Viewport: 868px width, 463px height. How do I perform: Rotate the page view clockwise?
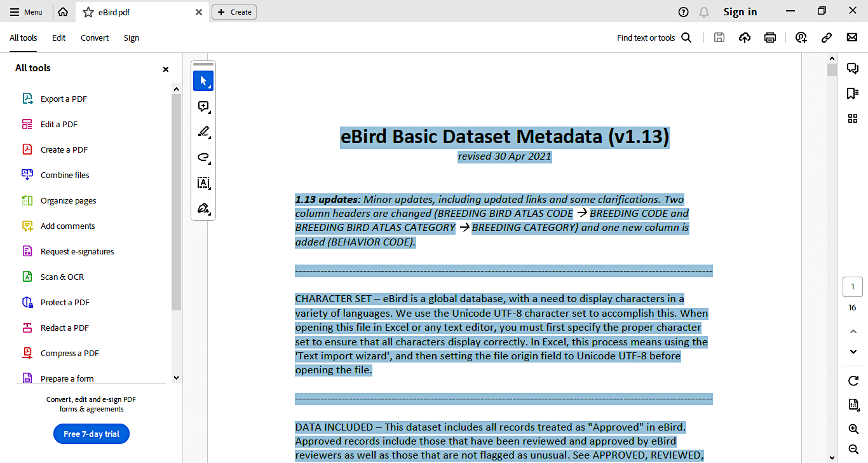pyautogui.click(x=853, y=380)
